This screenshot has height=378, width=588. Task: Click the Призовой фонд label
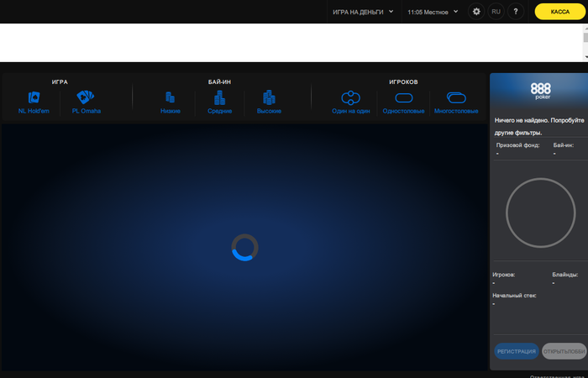tap(517, 145)
